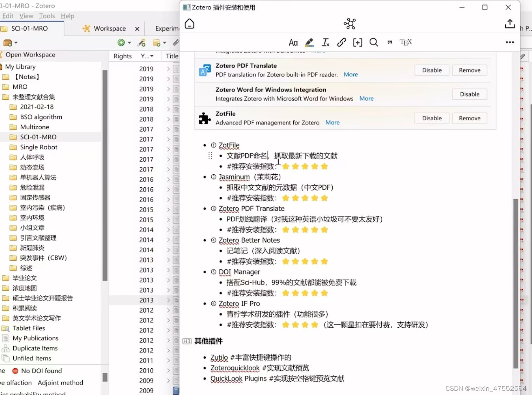Open text style Aa tool
This screenshot has height=395, width=532.
click(293, 42)
